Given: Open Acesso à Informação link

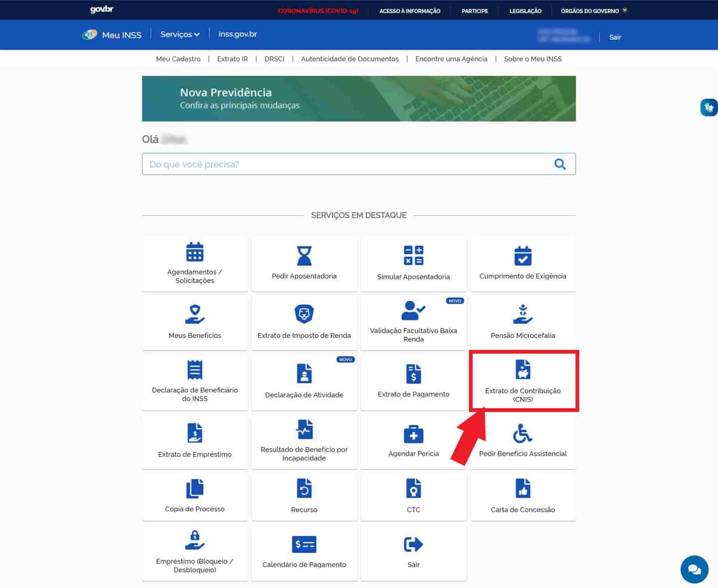Looking at the screenshot, I should pyautogui.click(x=409, y=11).
